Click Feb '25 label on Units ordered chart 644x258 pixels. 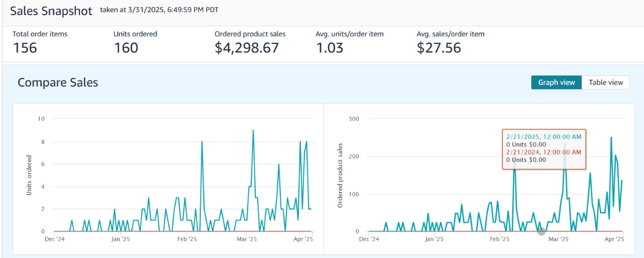coord(187,239)
